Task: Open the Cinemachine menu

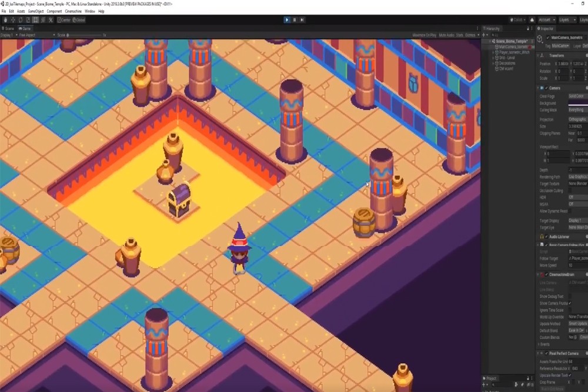Action: (x=73, y=11)
